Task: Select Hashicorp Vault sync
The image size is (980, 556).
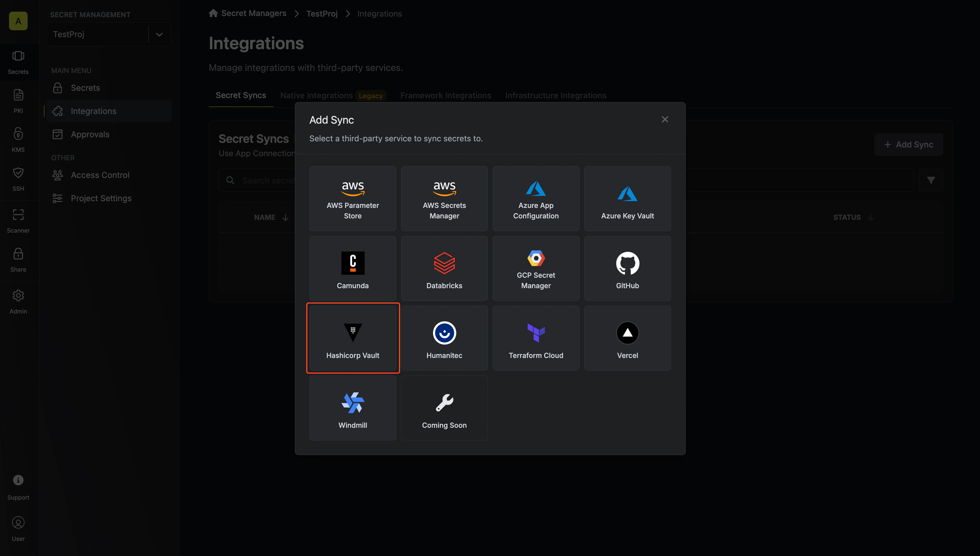Action: point(352,338)
